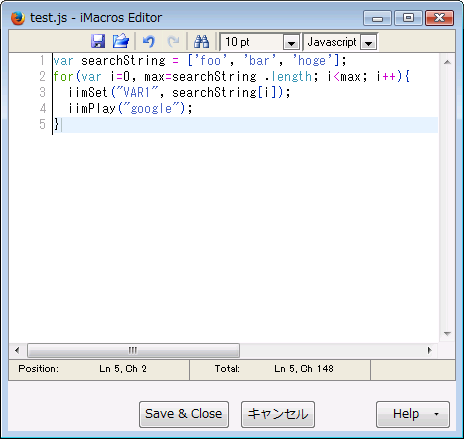This screenshot has width=464, height=439.
Task: Click the Firefox icon in title bar
Action: [18, 18]
